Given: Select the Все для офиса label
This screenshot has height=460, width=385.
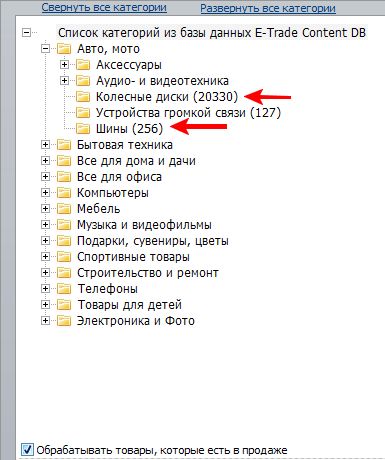Looking at the screenshot, I should tap(119, 177).
